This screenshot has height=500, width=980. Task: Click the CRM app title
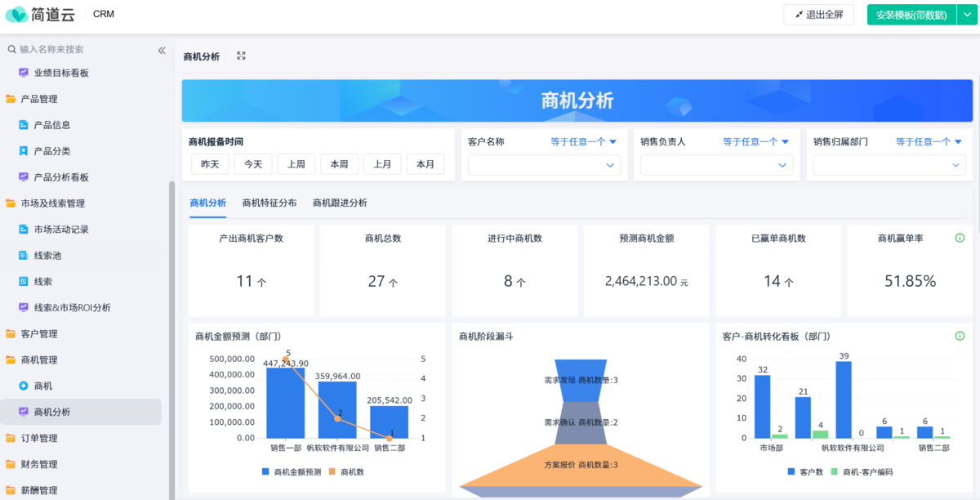[104, 14]
